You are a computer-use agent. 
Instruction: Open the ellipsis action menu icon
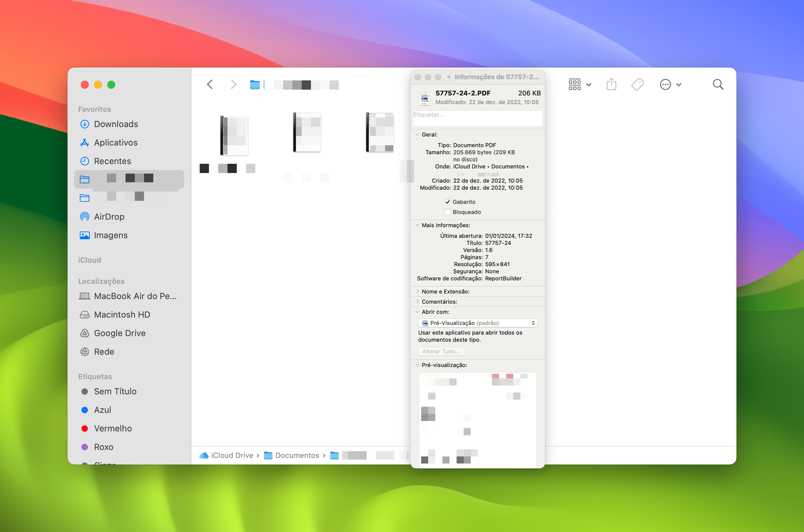(666, 84)
